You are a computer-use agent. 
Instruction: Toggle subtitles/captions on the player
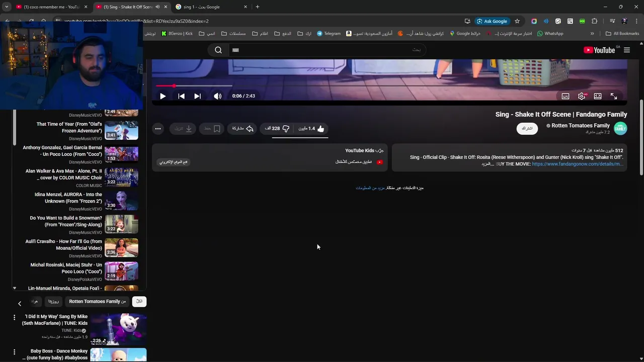(566, 96)
